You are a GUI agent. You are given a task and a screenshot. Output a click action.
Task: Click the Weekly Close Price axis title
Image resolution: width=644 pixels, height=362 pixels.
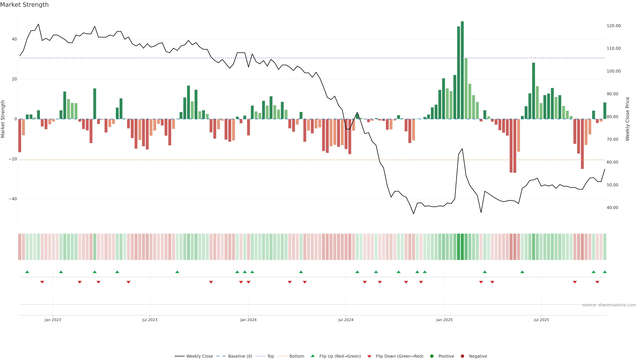tap(627, 119)
